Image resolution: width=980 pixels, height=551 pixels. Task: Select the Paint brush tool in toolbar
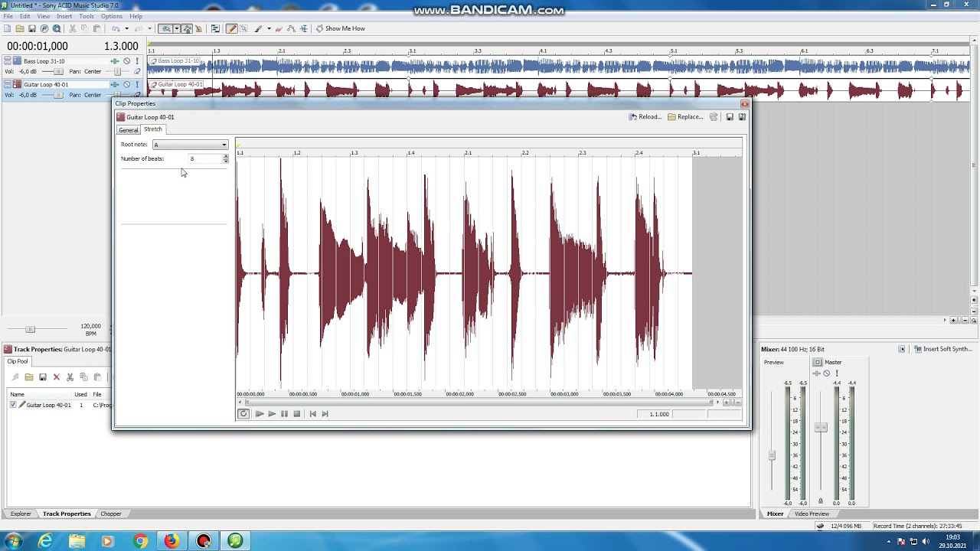[258, 28]
